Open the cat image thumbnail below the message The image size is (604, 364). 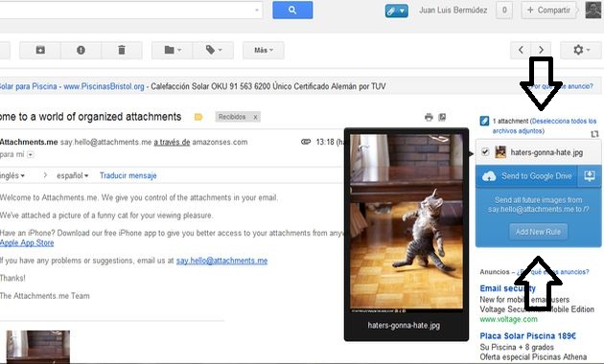(38, 347)
